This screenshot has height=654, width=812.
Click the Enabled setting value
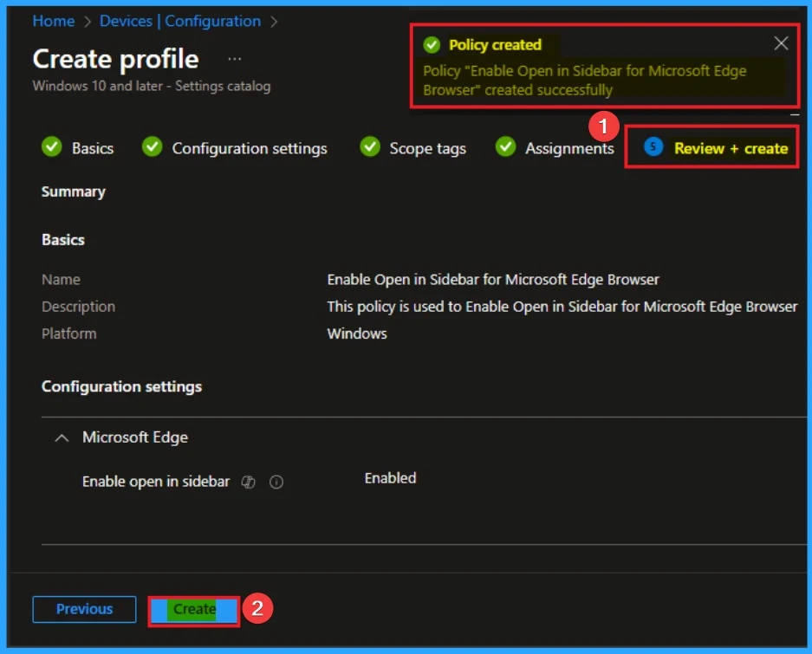pos(390,478)
